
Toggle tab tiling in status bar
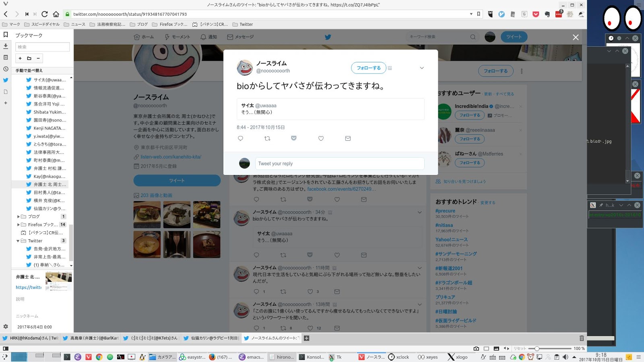(x=486, y=348)
